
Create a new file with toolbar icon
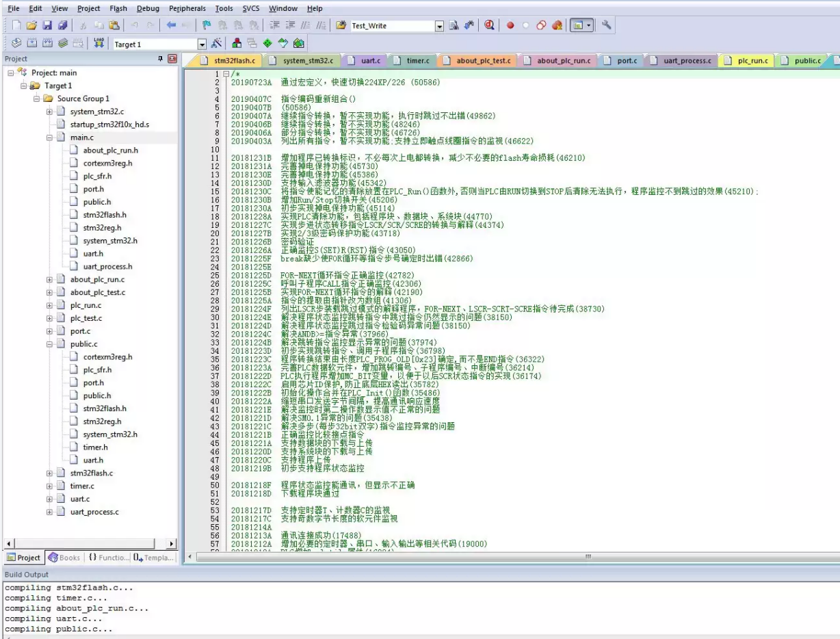coord(16,25)
